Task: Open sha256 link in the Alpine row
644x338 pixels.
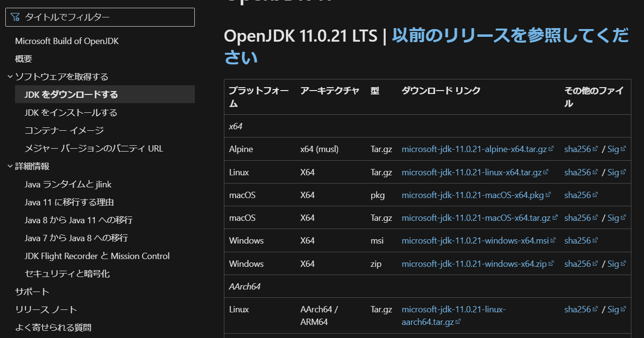Action: click(578, 149)
